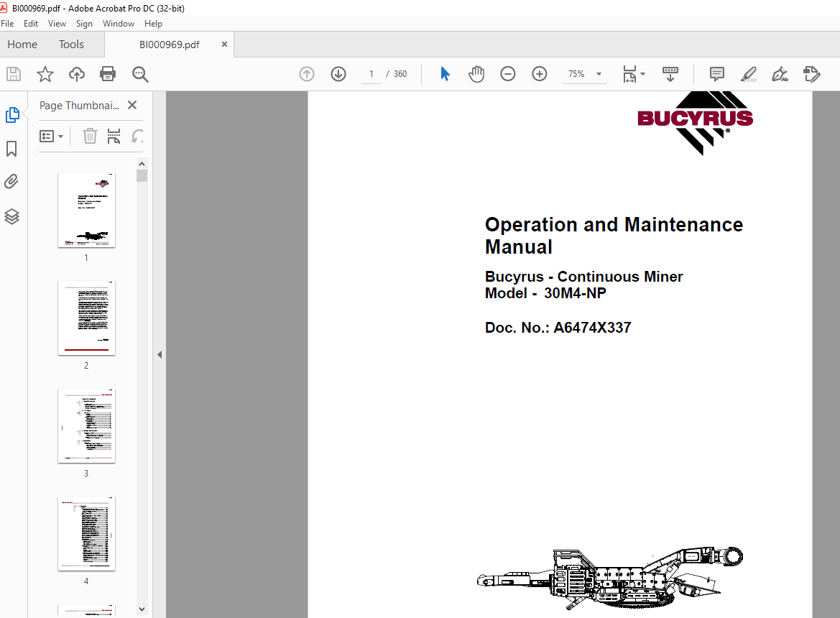Click thumbnail scrollbar up arrow
Screen dimensions: 840x618
pos(142,164)
